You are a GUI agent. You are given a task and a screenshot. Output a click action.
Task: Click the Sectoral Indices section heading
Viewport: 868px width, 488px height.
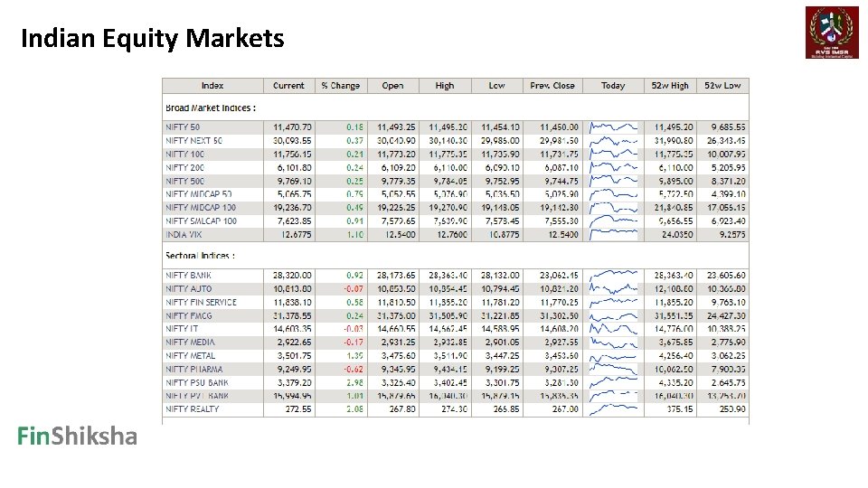[x=200, y=256]
